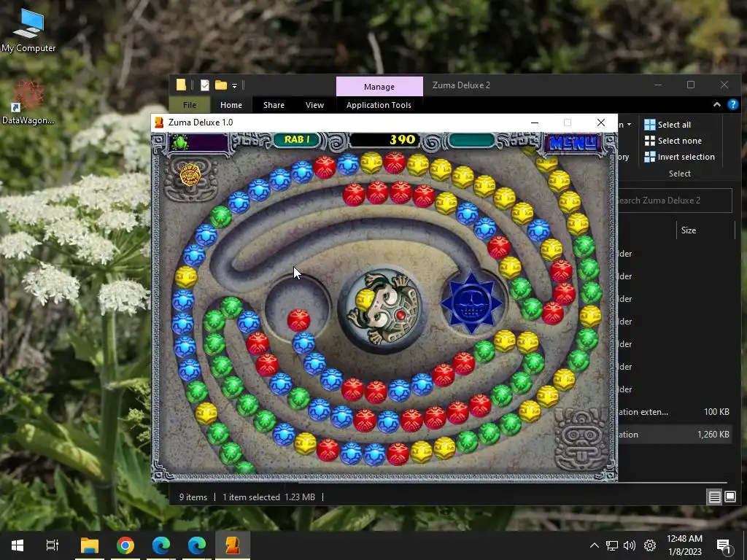Open the MENU button in Zuma game
The height and width of the screenshot is (560, 747).
click(573, 142)
